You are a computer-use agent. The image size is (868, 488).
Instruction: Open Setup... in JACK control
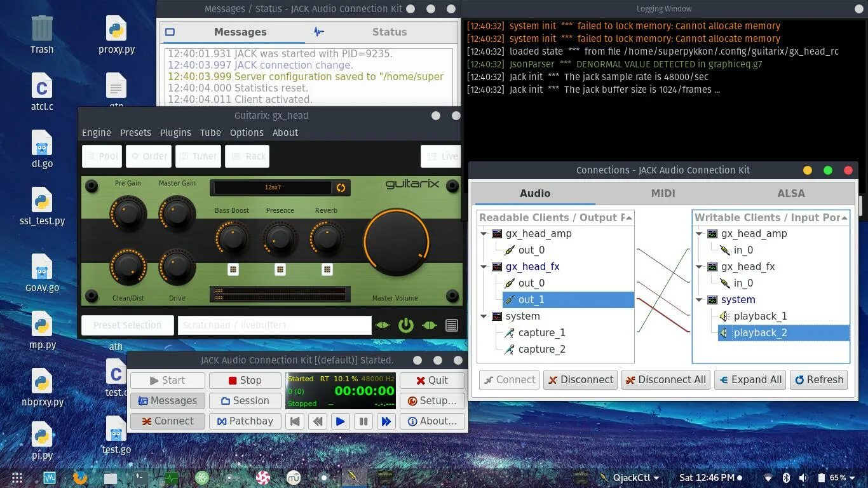pos(432,401)
